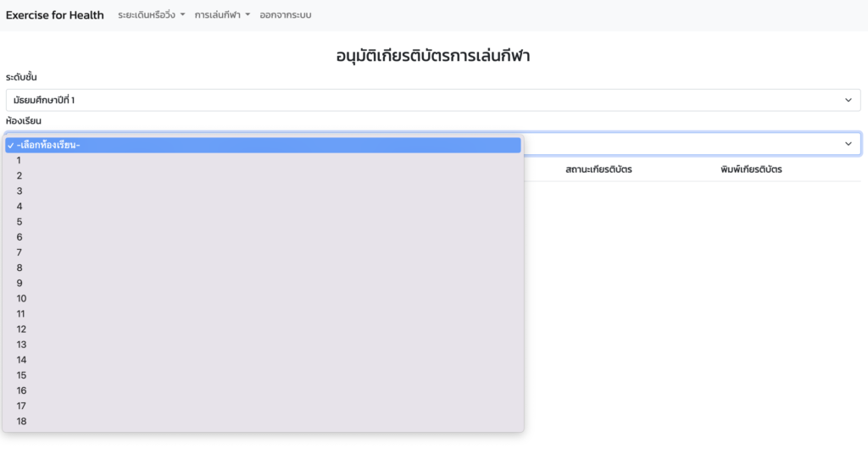Select room number 14 option
This screenshot has width=868, height=470.
click(x=263, y=360)
